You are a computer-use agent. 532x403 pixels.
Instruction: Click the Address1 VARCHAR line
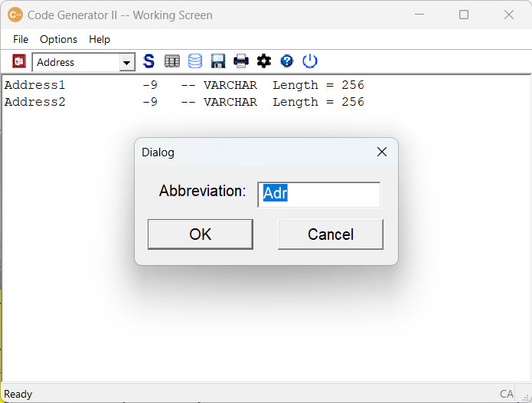point(184,85)
